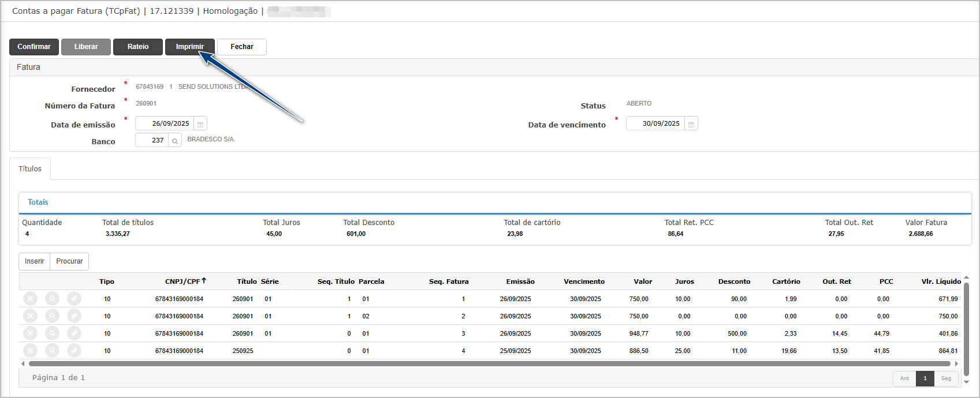View details of the second row via magnifier
This screenshot has height=398, width=980.
tap(52, 316)
